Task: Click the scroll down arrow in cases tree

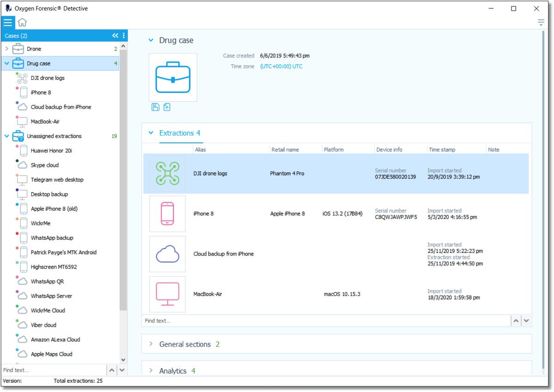Action: 123,360
